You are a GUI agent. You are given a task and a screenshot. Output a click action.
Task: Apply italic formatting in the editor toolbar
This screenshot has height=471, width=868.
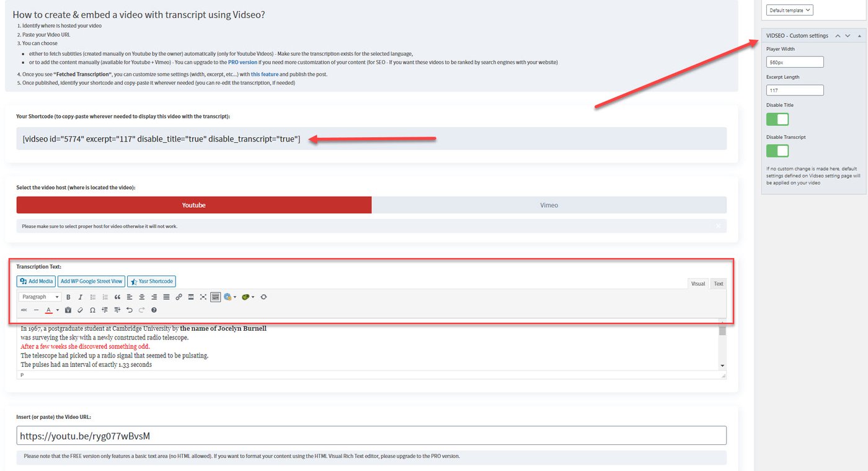pyautogui.click(x=80, y=297)
